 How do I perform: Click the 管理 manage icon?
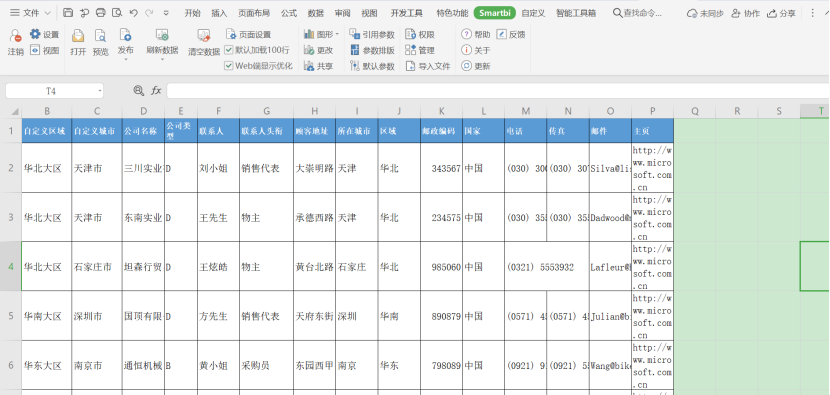coord(411,50)
